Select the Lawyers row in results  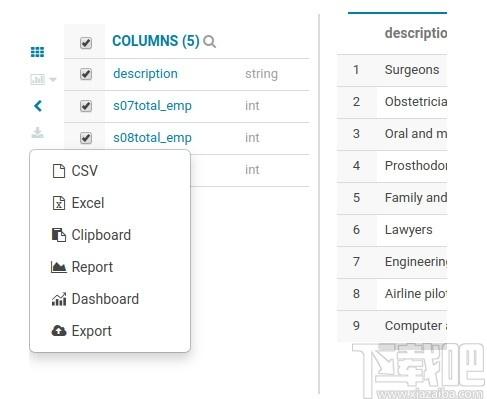coord(392,230)
